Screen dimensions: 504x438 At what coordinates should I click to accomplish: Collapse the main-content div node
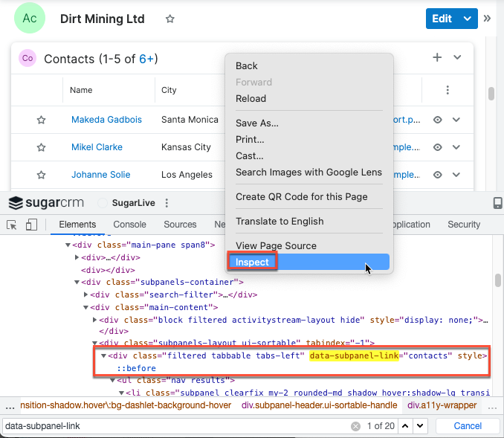[85, 307]
